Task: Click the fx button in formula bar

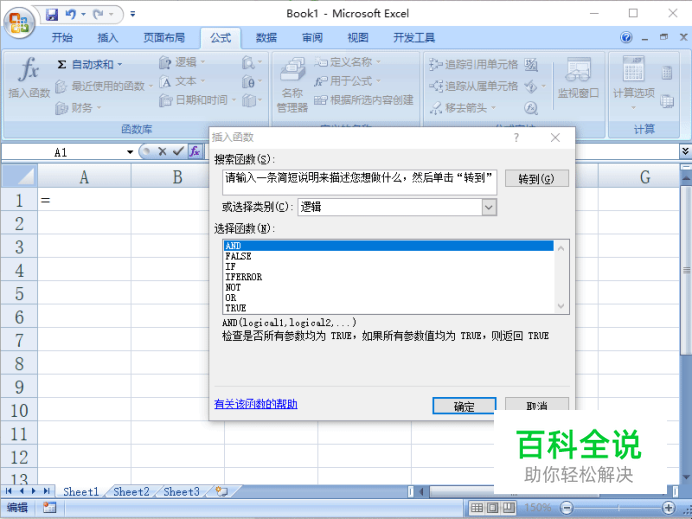Action: pyautogui.click(x=195, y=152)
